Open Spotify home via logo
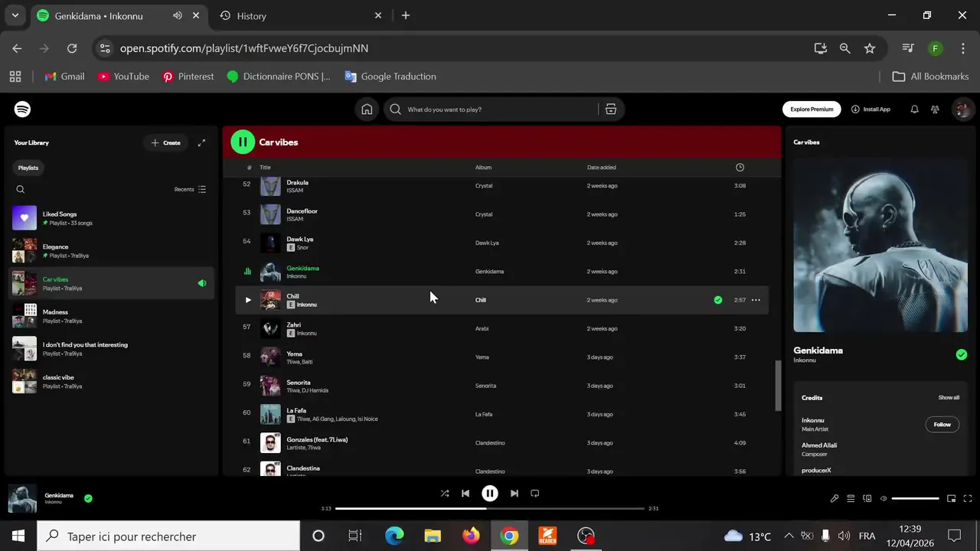980x551 pixels. (23, 109)
